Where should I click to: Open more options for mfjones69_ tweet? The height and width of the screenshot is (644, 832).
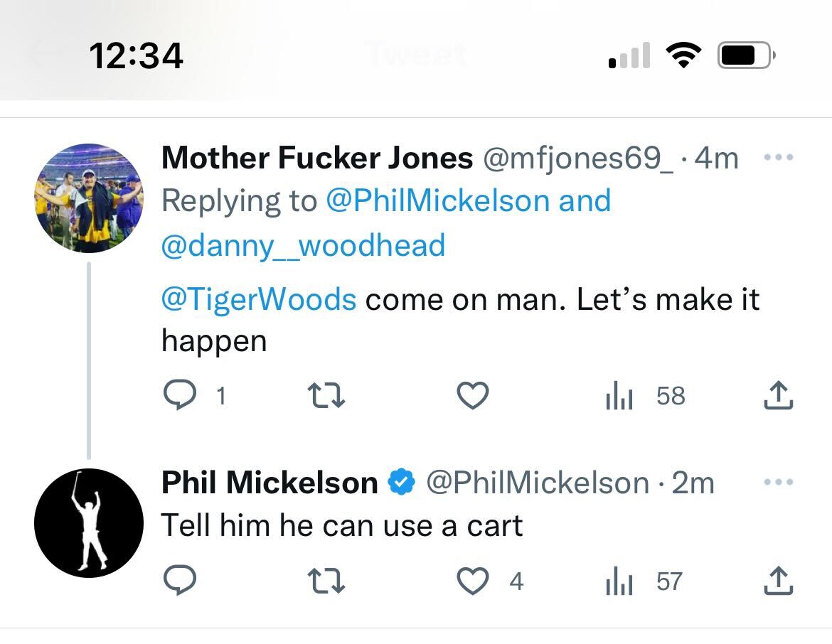coord(777,157)
